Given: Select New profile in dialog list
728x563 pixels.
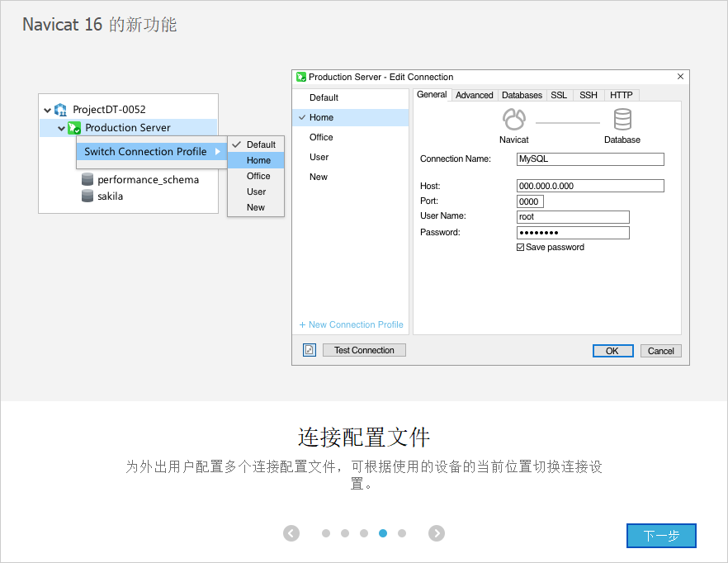Looking at the screenshot, I should [351, 177].
